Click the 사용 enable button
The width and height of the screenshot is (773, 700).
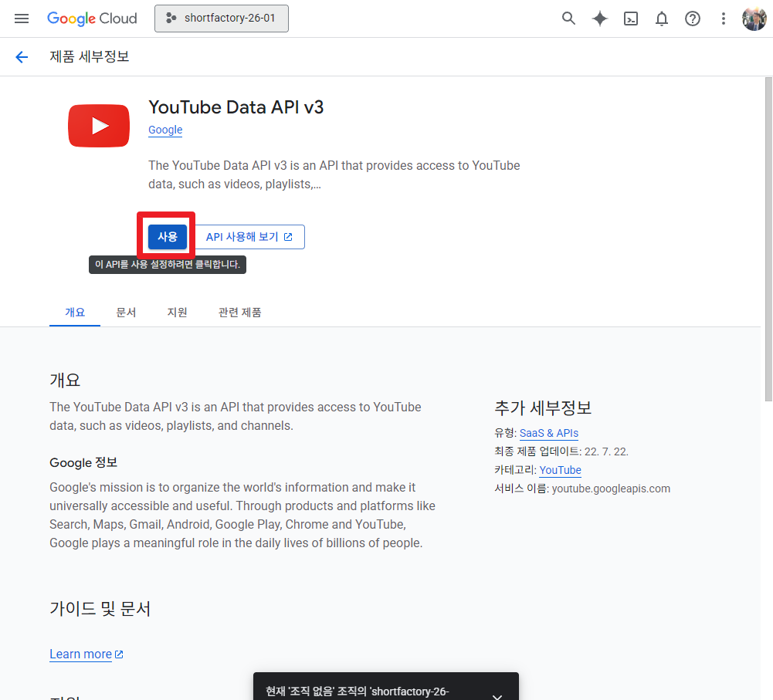(x=167, y=236)
